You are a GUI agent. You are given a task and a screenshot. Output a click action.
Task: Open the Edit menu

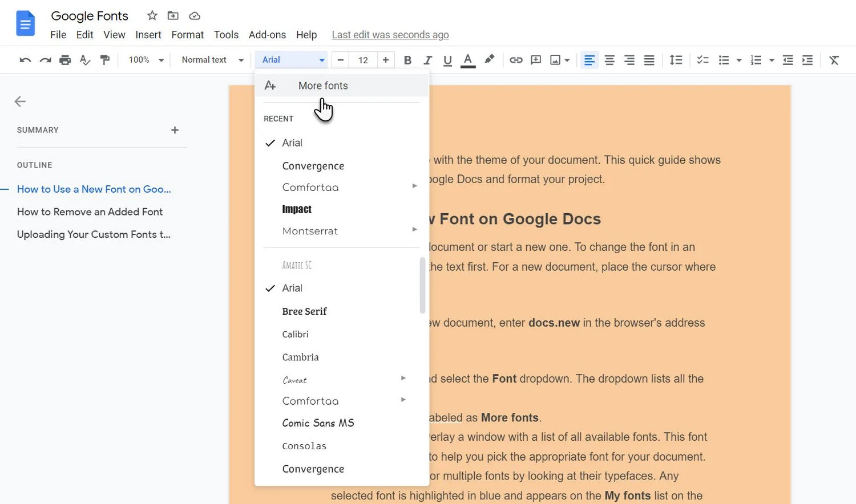point(84,35)
